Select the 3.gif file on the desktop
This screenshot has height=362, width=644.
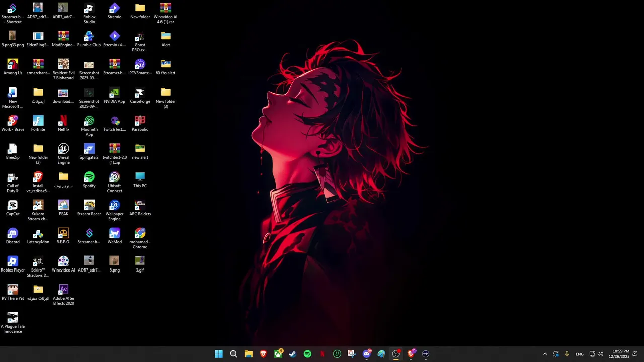(x=140, y=264)
